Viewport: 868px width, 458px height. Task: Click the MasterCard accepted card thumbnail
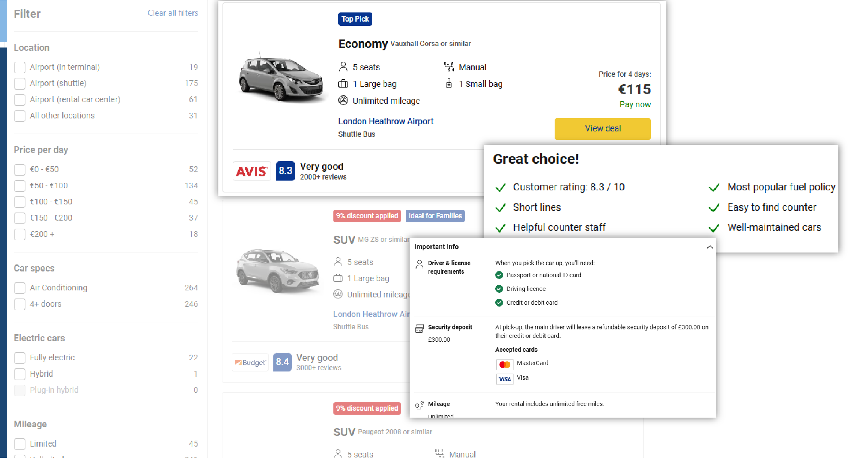[x=504, y=363]
